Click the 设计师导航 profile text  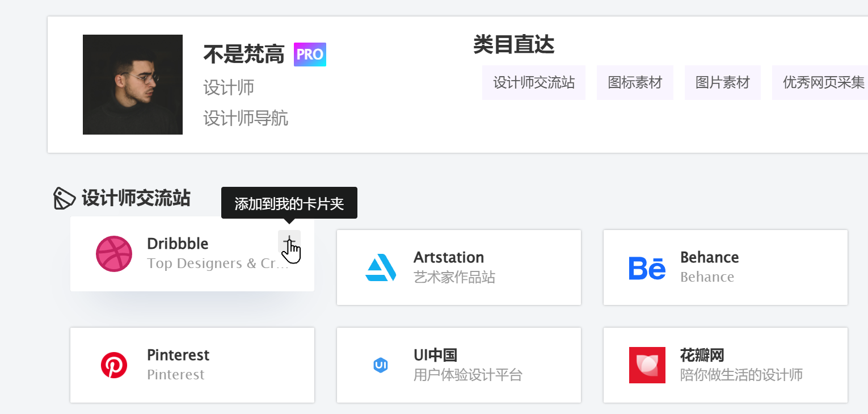tap(246, 118)
